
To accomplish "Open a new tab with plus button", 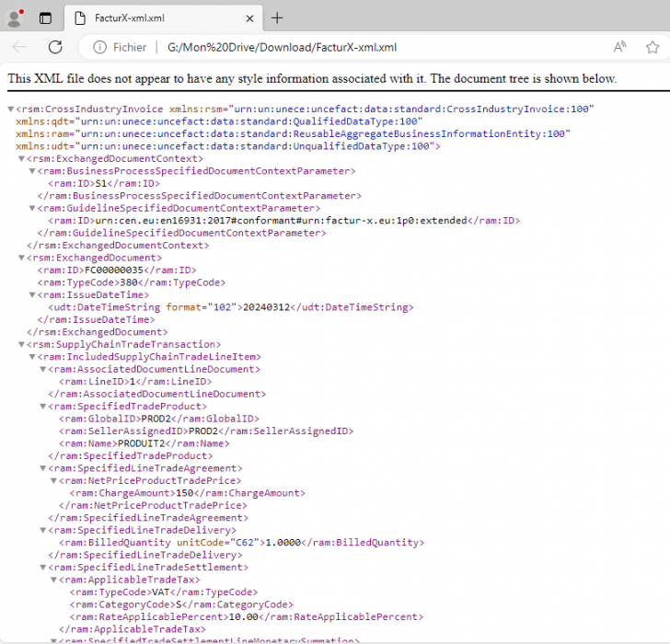I will click(277, 18).
